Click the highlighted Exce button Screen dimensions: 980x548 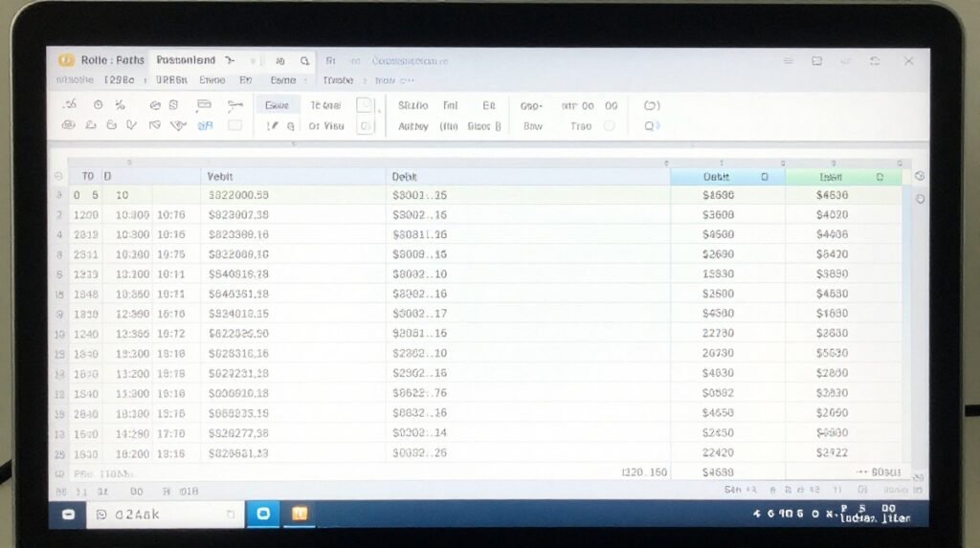(x=277, y=105)
